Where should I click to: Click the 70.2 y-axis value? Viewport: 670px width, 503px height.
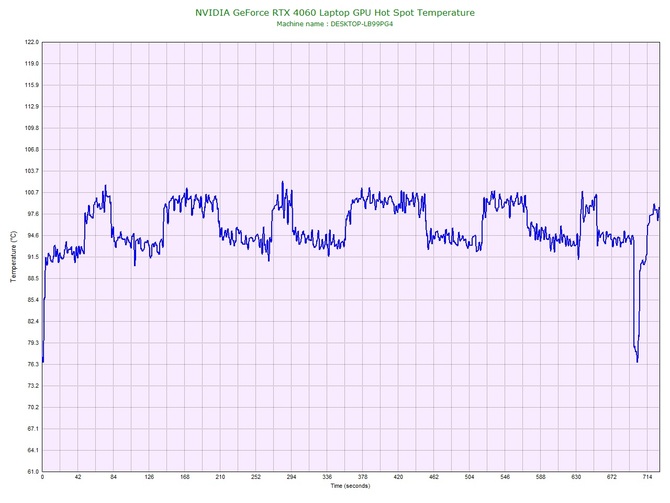(32, 407)
